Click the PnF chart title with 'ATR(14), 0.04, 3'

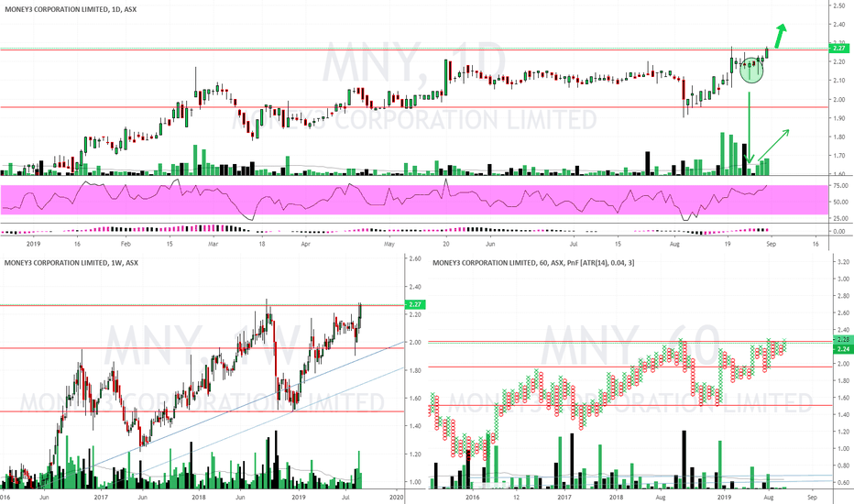pyautogui.click(x=533, y=263)
